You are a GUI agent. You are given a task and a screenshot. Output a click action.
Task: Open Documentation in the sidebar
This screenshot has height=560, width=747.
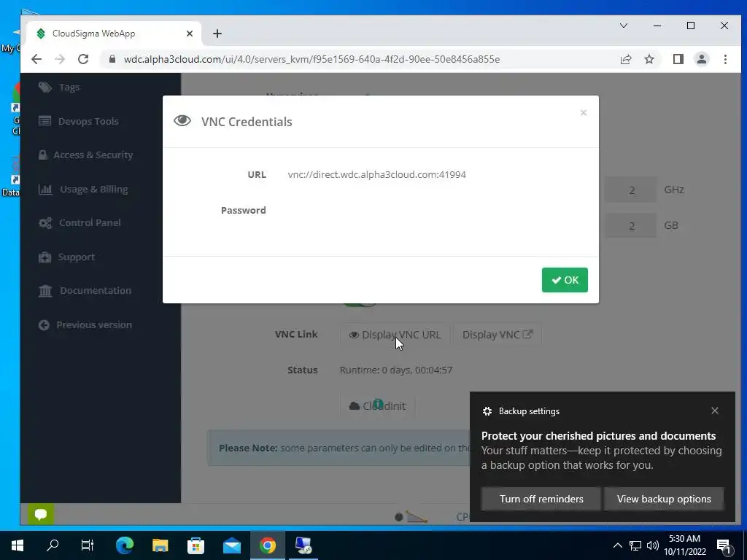click(96, 290)
